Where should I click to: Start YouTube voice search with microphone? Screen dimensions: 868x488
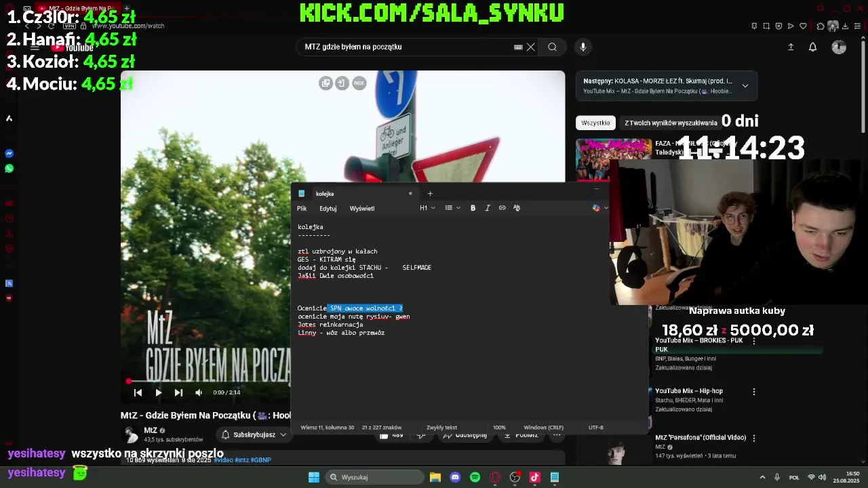coord(583,47)
